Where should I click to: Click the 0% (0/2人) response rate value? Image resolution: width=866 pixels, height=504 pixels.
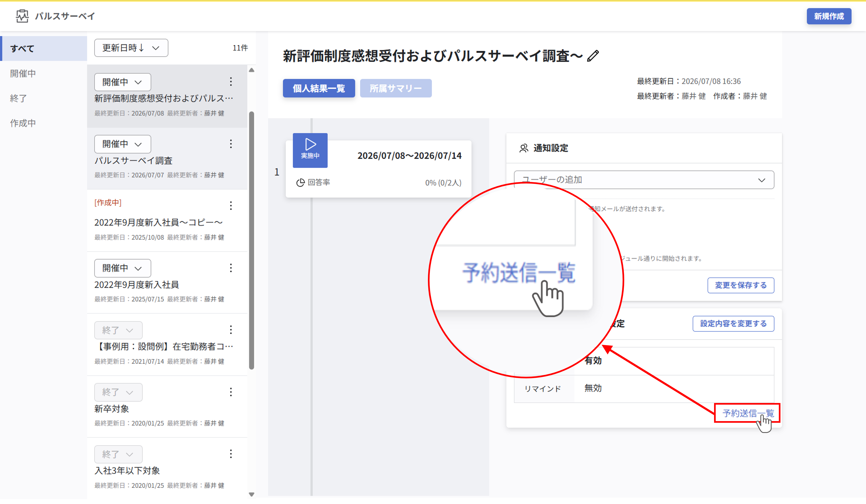point(443,183)
